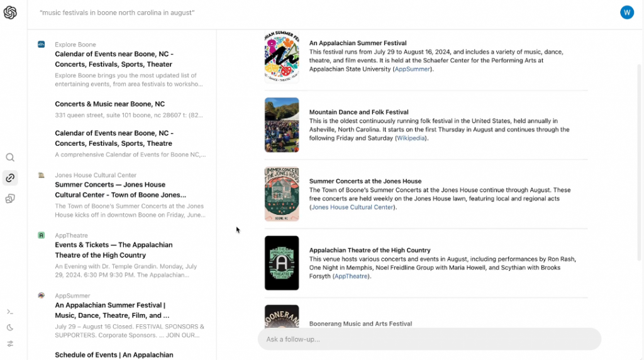Open Appalachian Theatre logo thumbnail

pyautogui.click(x=282, y=263)
